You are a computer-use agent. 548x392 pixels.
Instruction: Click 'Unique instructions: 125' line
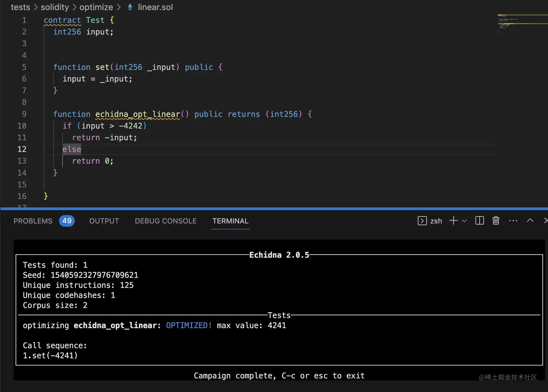coord(78,285)
